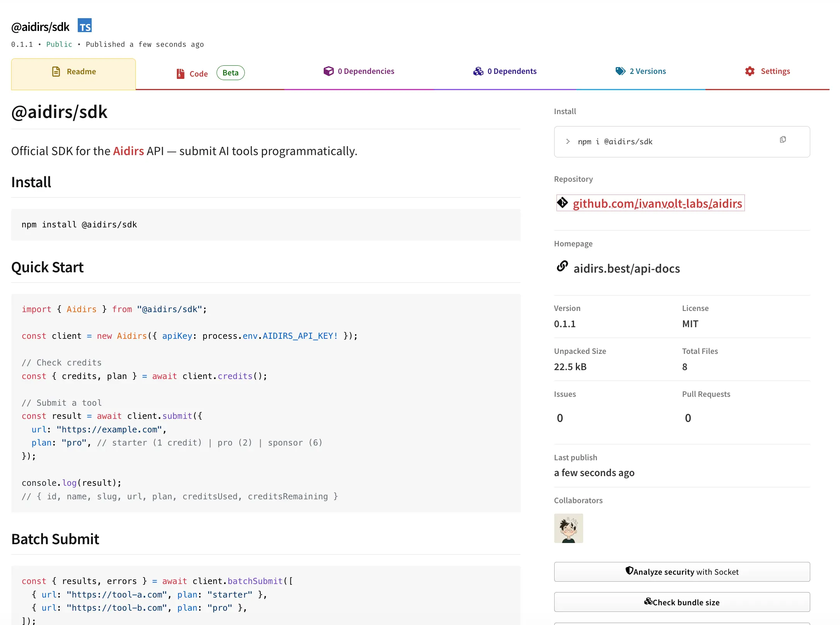Open the Aidirs link in description
Screen dimensions: 840x625
click(128, 151)
